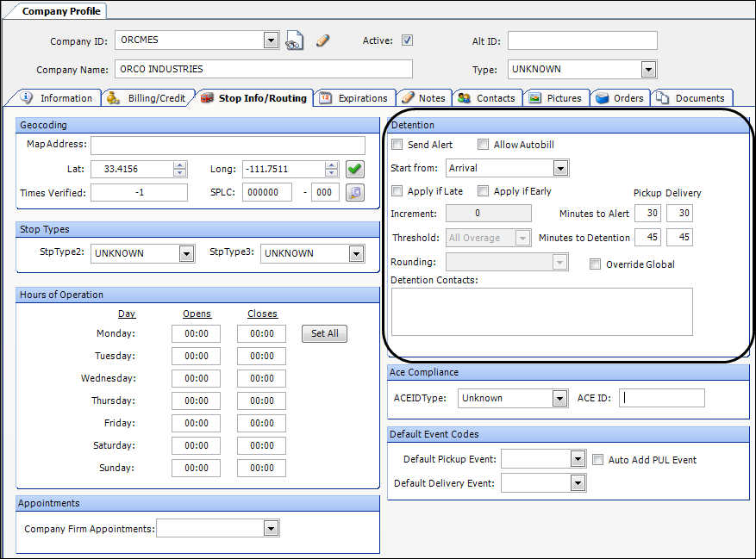Increase the Lat value with up arrow
756x559 pixels.
point(179,165)
